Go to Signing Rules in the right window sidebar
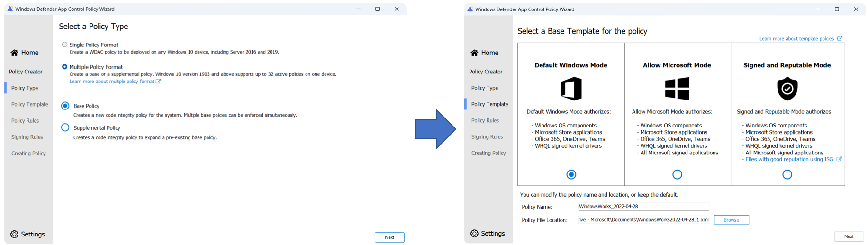868x245 pixels. tap(487, 137)
